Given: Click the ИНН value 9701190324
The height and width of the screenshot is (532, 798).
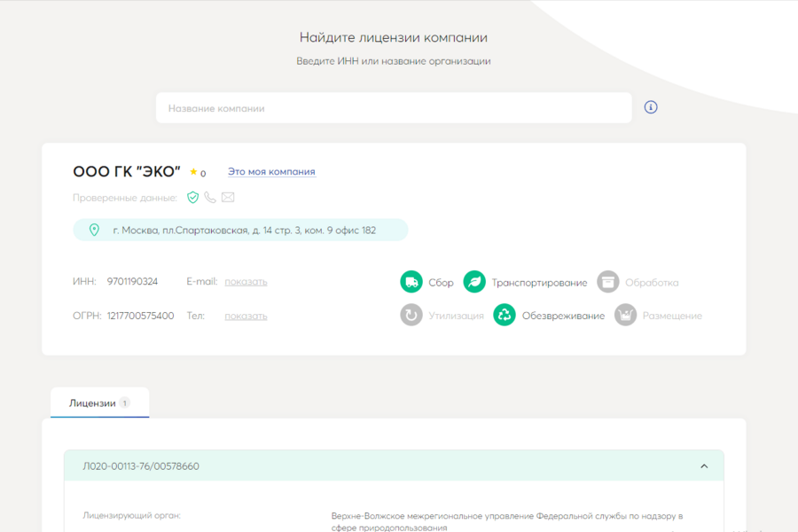Looking at the screenshot, I should [x=132, y=282].
